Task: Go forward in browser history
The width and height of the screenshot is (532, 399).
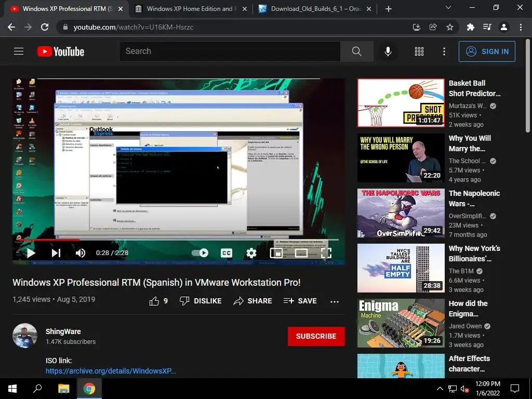Action: 28,27
